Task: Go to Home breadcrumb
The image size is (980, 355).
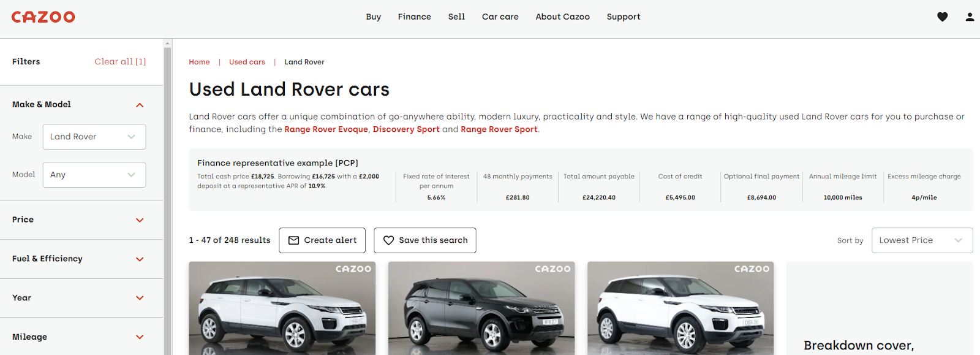Action: 199,62
